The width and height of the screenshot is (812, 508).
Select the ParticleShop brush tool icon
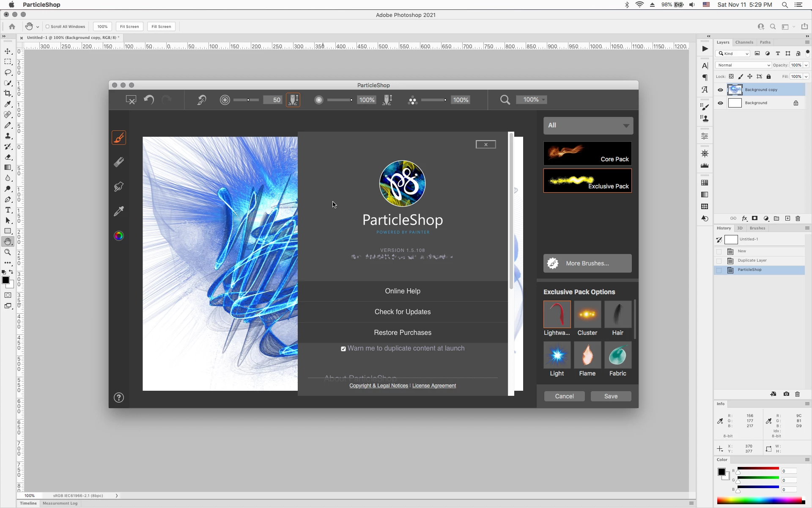pyautogui.click(x=119, y=138)
